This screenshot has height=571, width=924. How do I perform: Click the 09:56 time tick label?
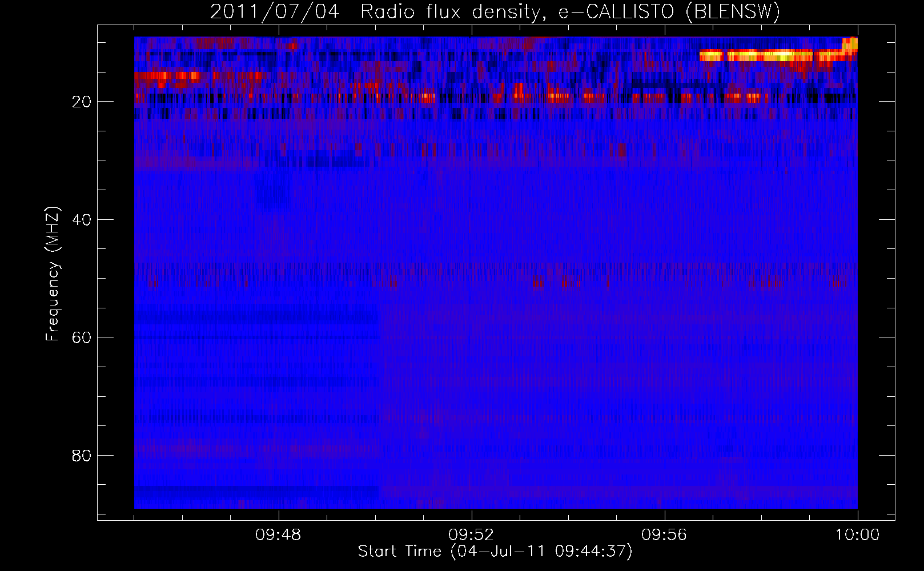pos(664,535)
